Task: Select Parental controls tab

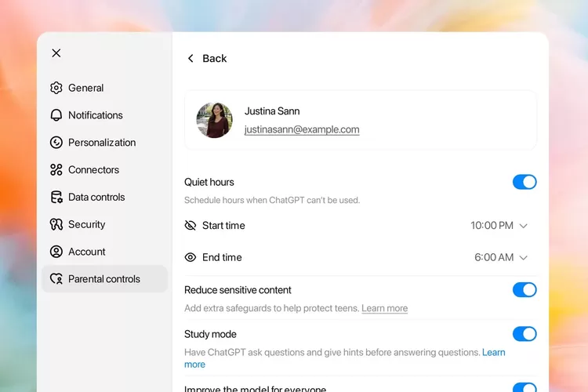Action: (104, 279)
